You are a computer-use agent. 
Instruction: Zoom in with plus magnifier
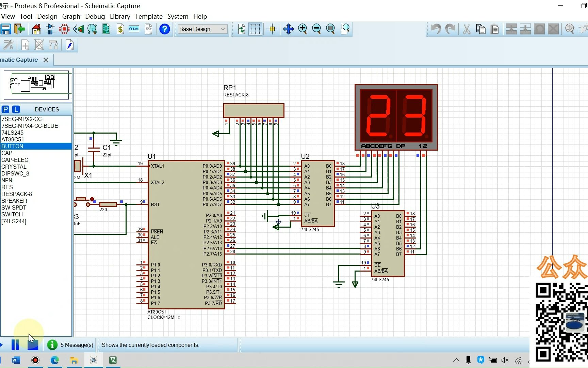tap(303, 29)
